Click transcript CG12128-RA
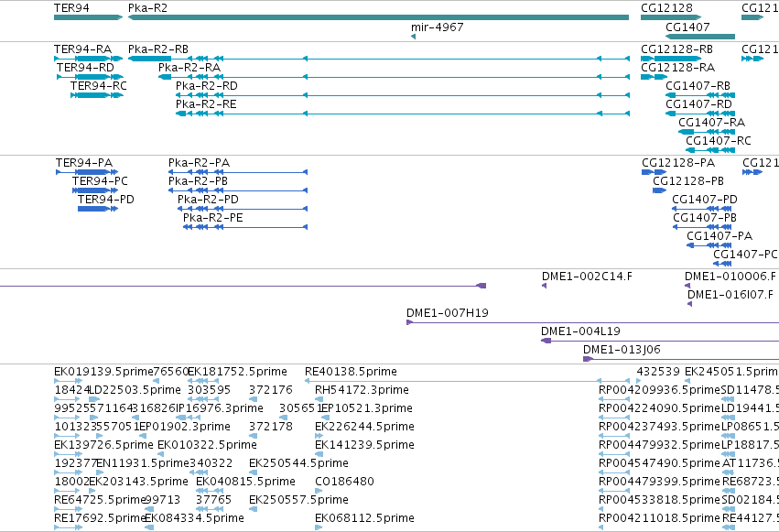 pos(654,77)
